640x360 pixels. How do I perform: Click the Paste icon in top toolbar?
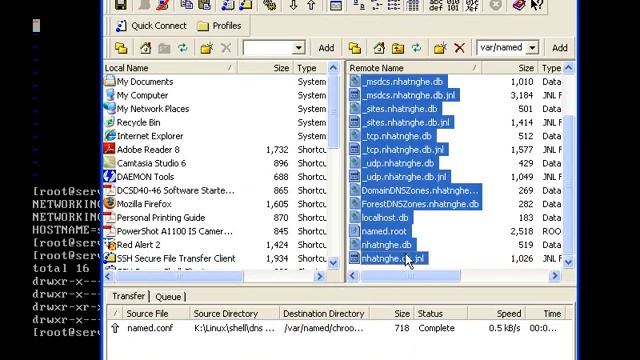(204, 5)
